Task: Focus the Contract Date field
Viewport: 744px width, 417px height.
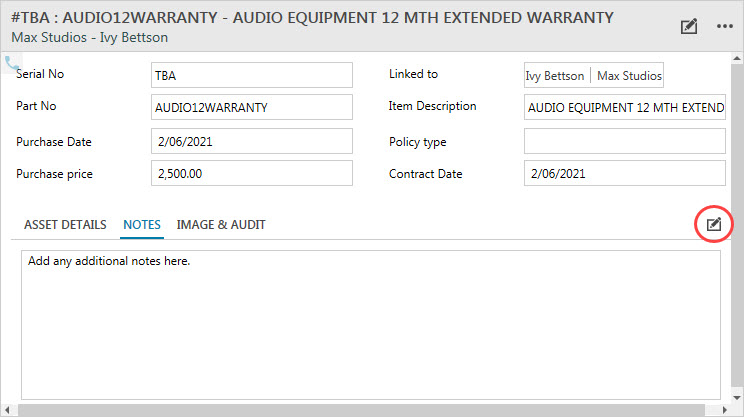Action: 624,174
